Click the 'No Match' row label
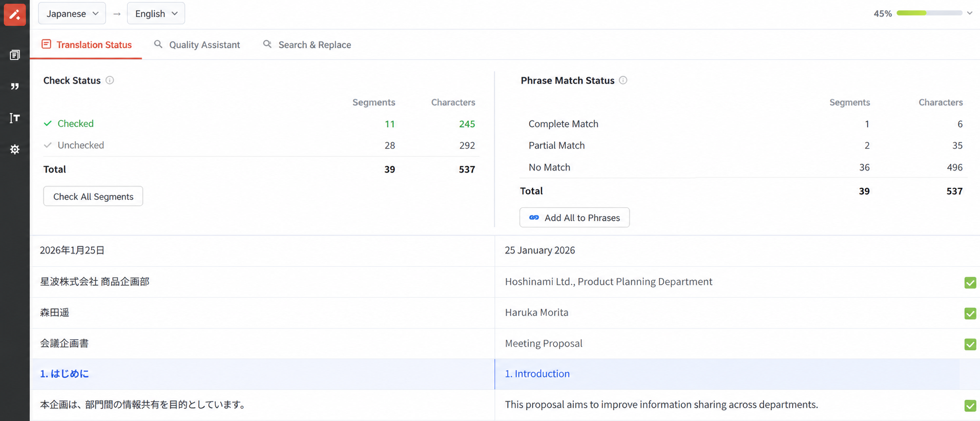This screenshot has width=980, height=421. coord(550,167)
